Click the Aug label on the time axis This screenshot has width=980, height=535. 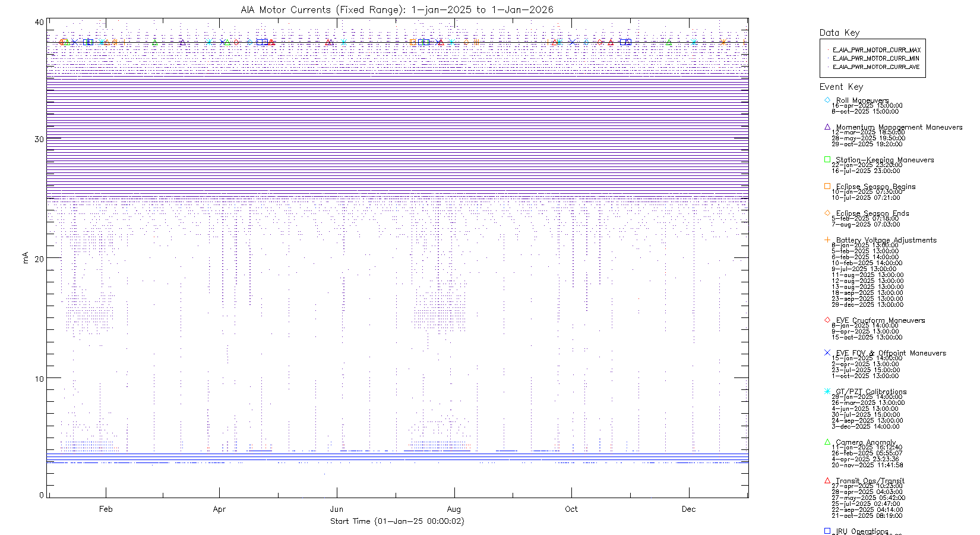(x=454, y=509)
